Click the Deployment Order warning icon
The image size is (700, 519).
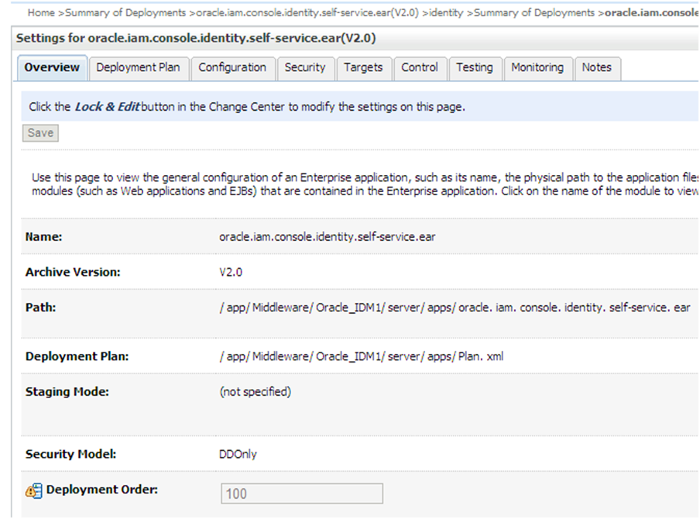pyautogui.click(x=34, y=490)
